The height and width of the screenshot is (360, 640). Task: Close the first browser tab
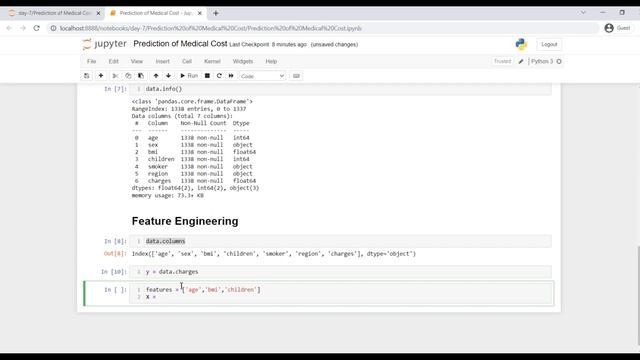98,13
